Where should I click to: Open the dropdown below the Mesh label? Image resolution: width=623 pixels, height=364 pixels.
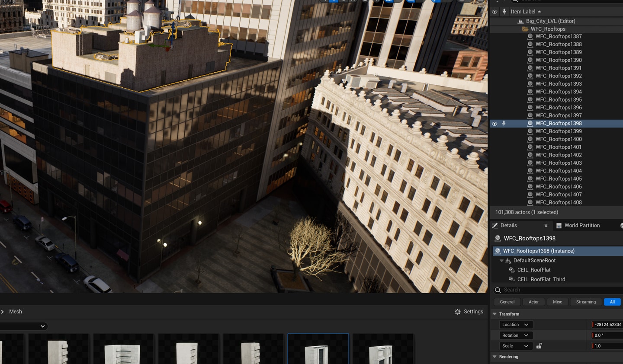23,326
